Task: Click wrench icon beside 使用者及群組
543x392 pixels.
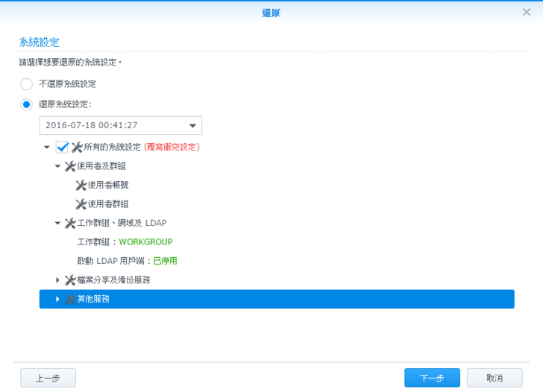Action: pyautogui.click(x=70, y=166)
